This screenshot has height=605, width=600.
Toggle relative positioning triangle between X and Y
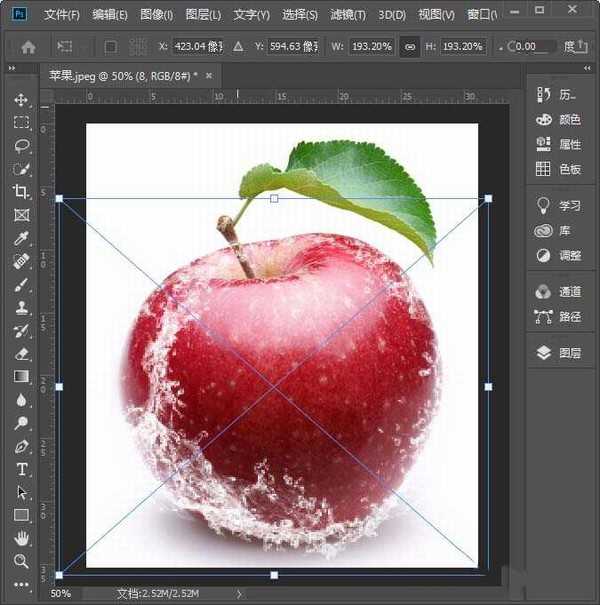[x=237, y=46]
